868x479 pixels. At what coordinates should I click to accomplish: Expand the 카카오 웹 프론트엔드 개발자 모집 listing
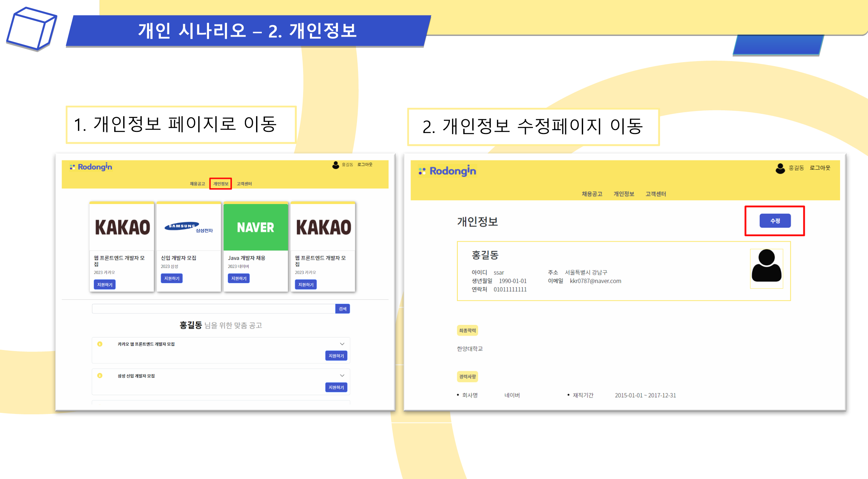[x=342, y=344]
